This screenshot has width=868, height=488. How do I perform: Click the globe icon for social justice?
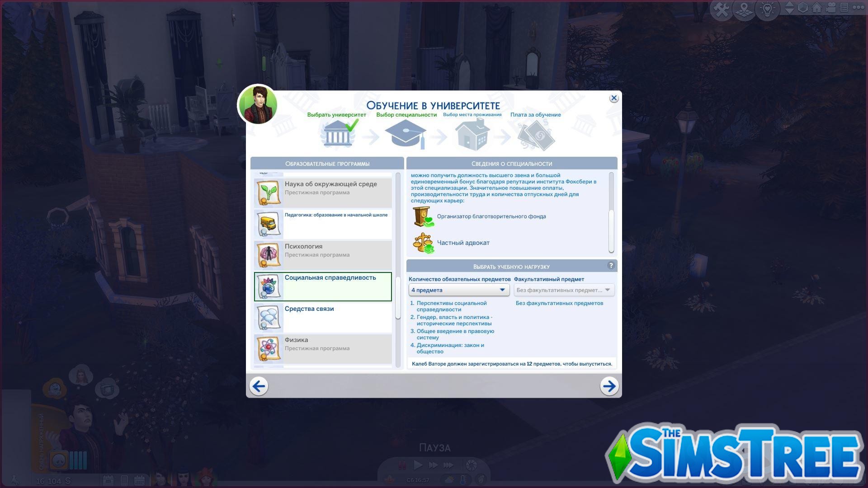click(269, 286)
